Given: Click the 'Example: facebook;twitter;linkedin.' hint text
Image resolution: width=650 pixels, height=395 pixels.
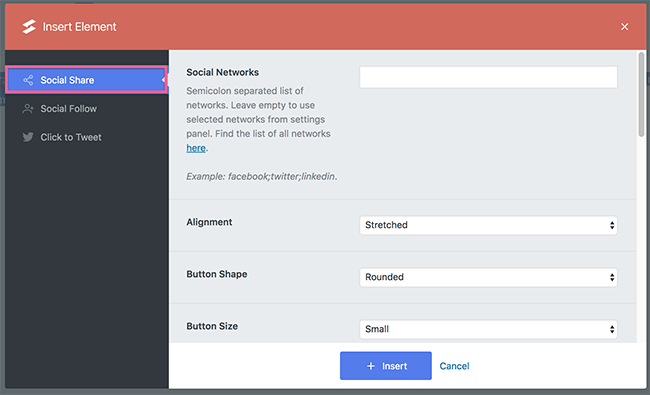Looking at the screenshot, I should point(262,176).
